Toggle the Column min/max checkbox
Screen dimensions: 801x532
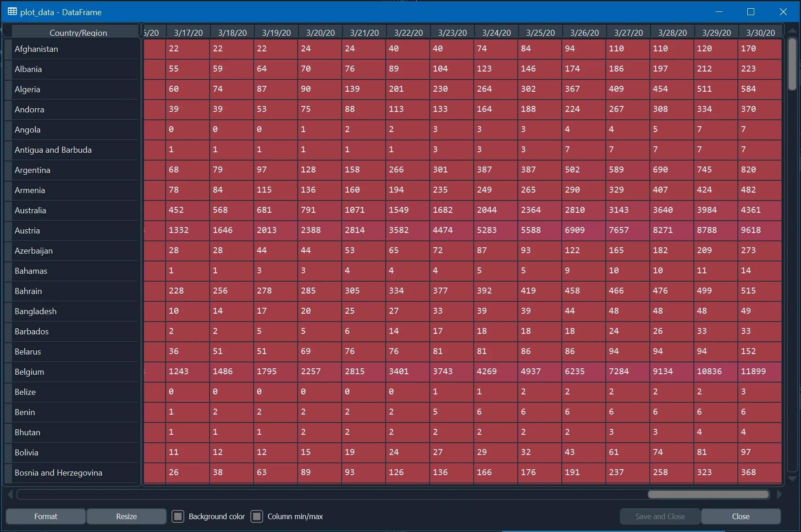pyautogui.click(x=257, y=516)
